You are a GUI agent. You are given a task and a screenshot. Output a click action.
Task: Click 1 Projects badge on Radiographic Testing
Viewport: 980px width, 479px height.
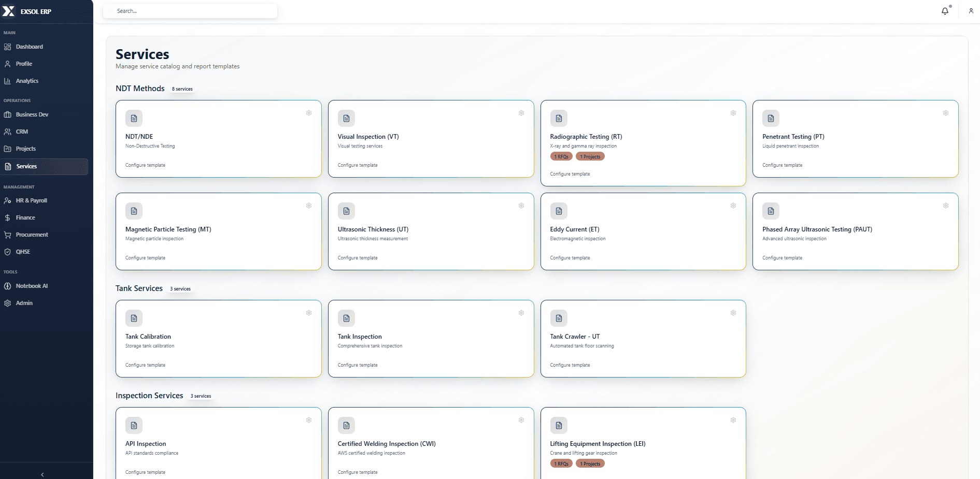(590, 156)
